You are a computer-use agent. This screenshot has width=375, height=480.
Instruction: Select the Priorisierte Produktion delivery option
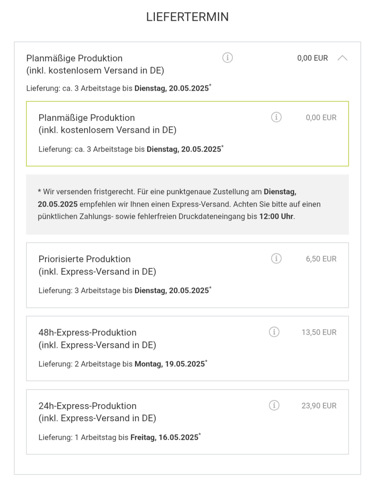pyautogui.click(x=187, y=275)
